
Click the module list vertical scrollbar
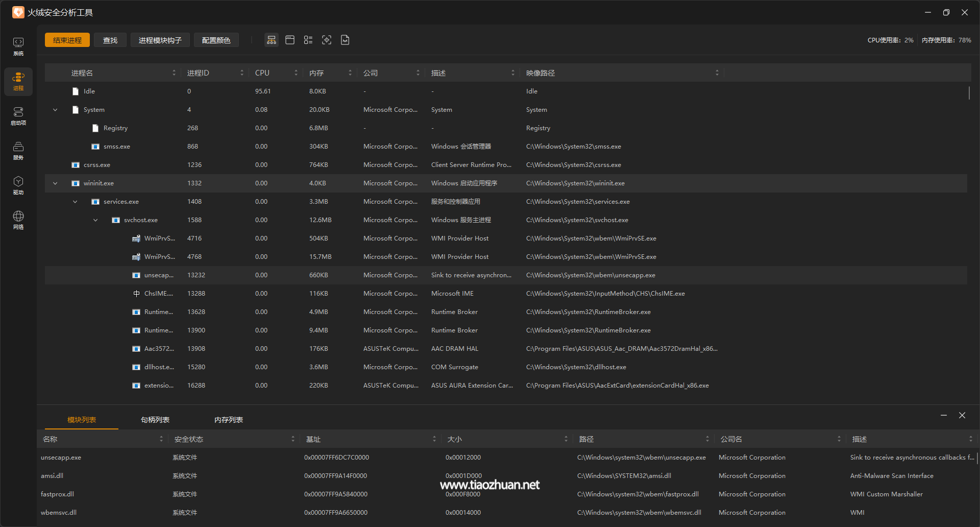pyautogui.click(x=976, y=458)
